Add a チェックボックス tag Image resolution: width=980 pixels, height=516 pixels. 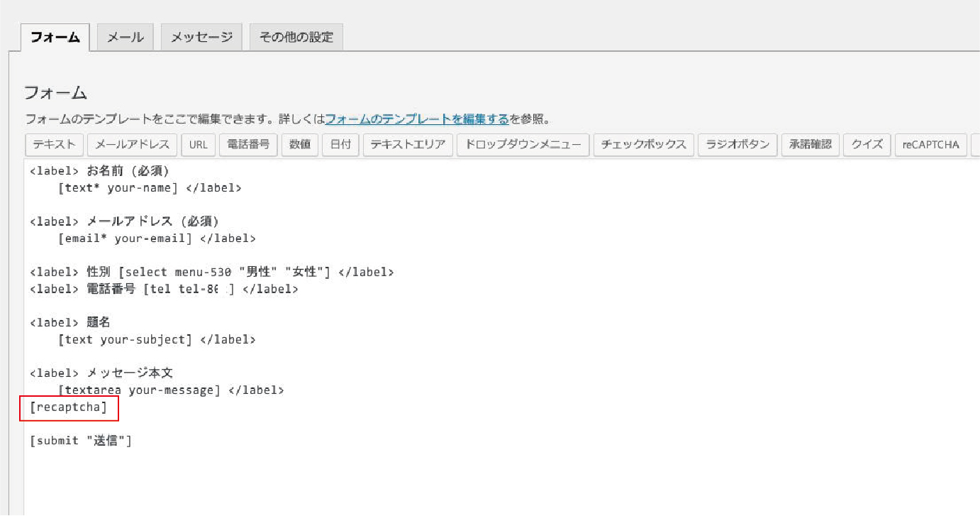click(643, 145)
